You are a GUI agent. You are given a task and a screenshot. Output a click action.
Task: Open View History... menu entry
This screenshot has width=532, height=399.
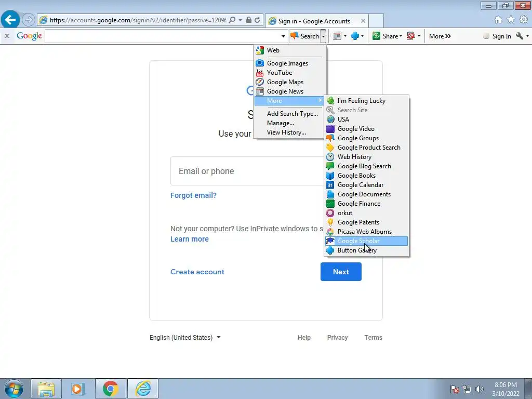(x=290, y=132)
